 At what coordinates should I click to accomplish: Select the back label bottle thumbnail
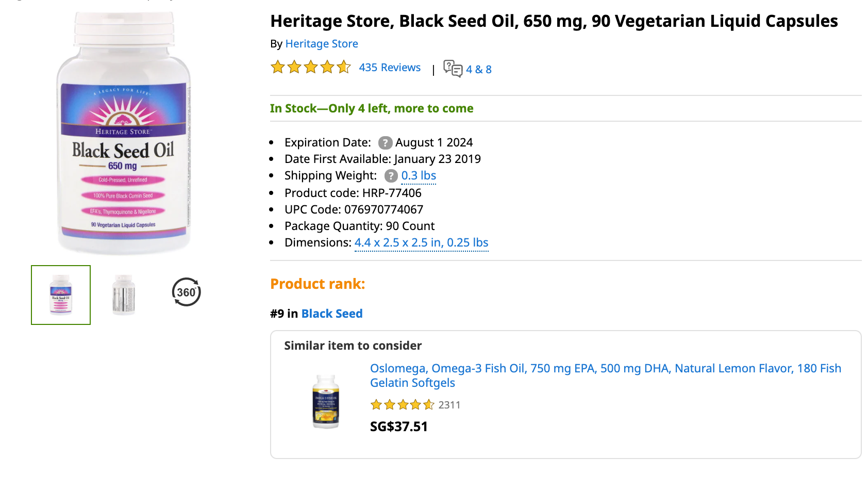(124, 295)
